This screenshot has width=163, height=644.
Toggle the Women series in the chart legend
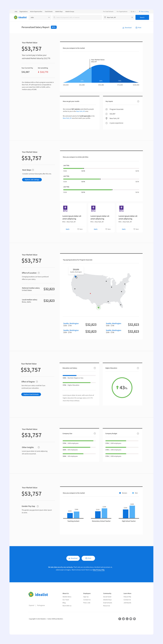[x=123, y=493]
